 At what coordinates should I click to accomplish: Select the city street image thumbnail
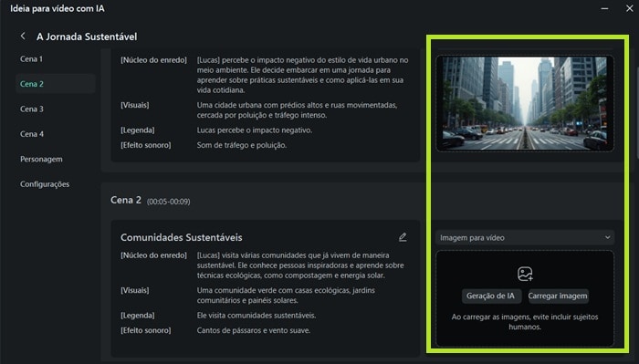pyautogui.click(x=525, y=103)
